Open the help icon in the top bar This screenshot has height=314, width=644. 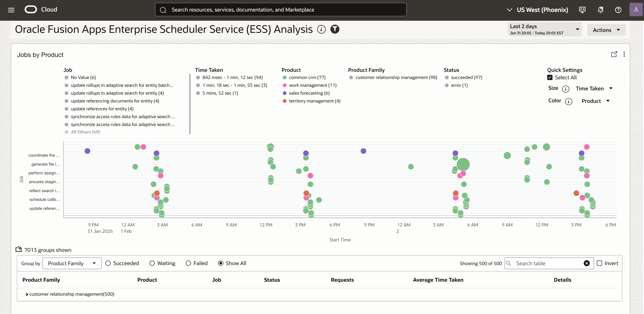[x=618, y=10]
